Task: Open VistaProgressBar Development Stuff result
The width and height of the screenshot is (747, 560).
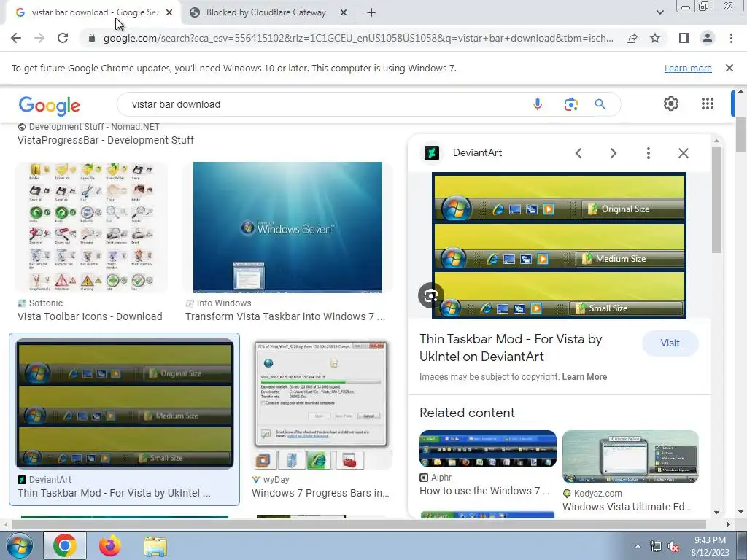Action: (x=105, y=140)
